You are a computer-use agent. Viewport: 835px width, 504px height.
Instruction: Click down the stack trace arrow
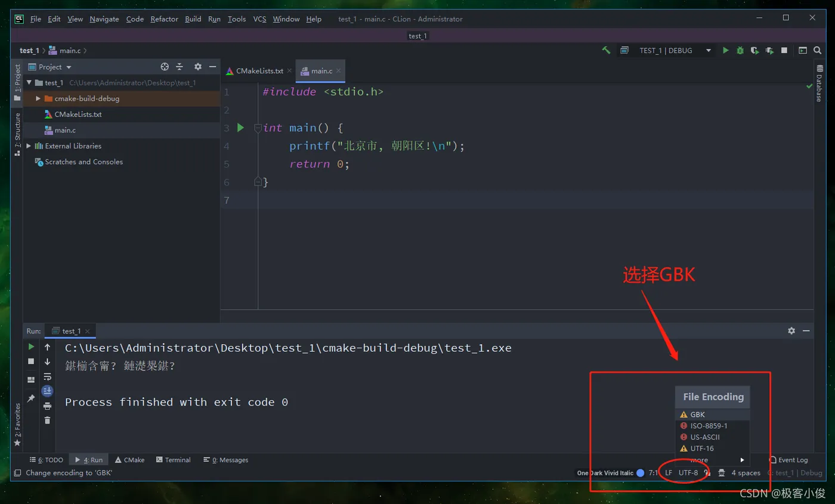click(x=48, y=362)
